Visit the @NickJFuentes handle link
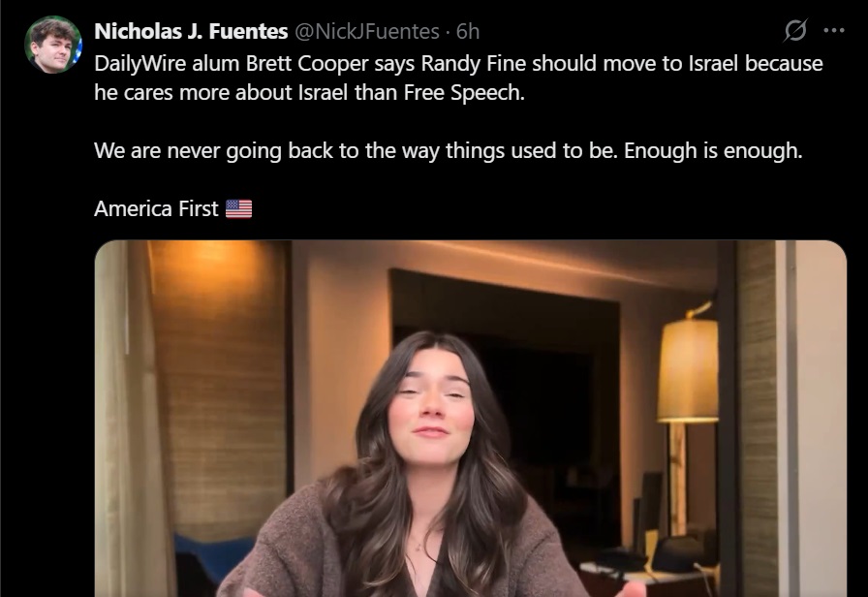Viewport: 868px width, 597px height. [367, 32]
